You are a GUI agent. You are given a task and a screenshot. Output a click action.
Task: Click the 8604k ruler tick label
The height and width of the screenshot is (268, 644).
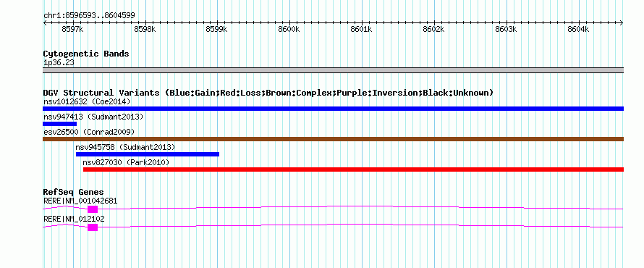pos(578,30)
